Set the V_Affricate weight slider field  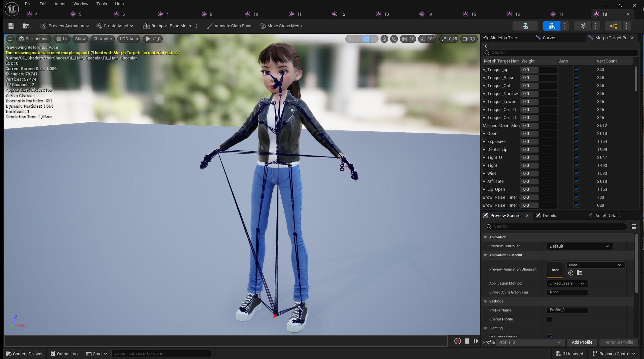539,181
